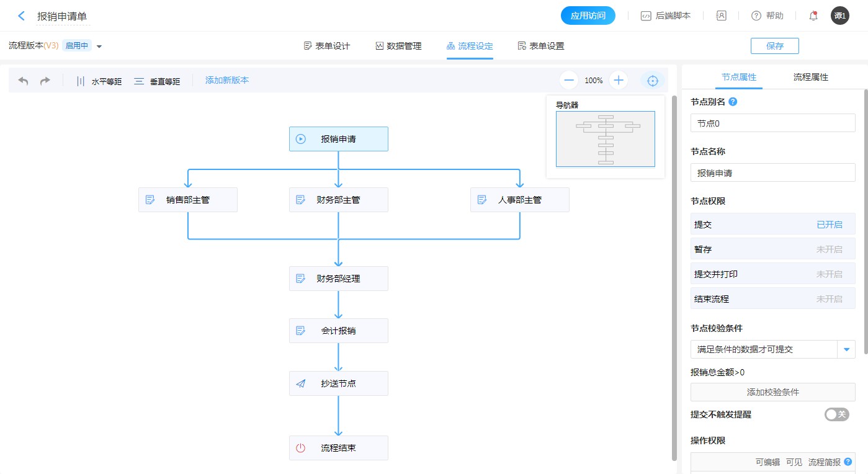Click the locate/center canvas icon

pos(652,81)
